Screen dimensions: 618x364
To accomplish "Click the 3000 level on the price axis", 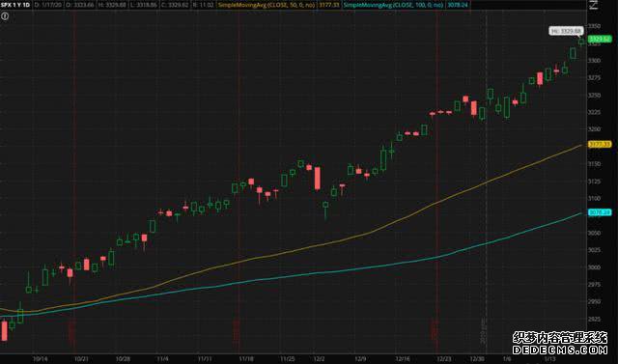I will (x=595, y=267).
